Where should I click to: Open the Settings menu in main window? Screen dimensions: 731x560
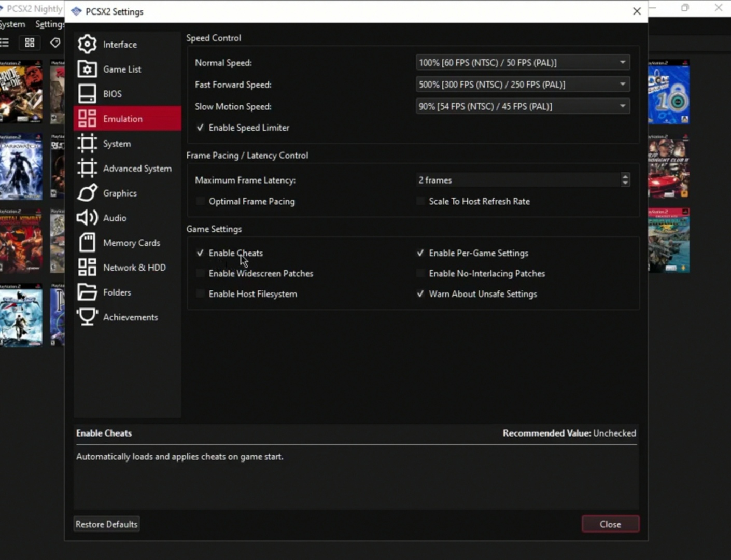pos(49,24)
